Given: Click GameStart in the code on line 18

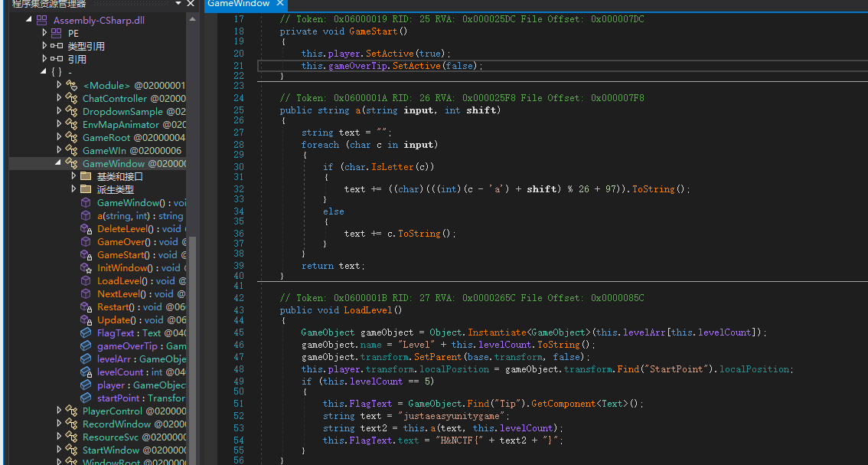Looking at the screenshot, I should [373, 31].
